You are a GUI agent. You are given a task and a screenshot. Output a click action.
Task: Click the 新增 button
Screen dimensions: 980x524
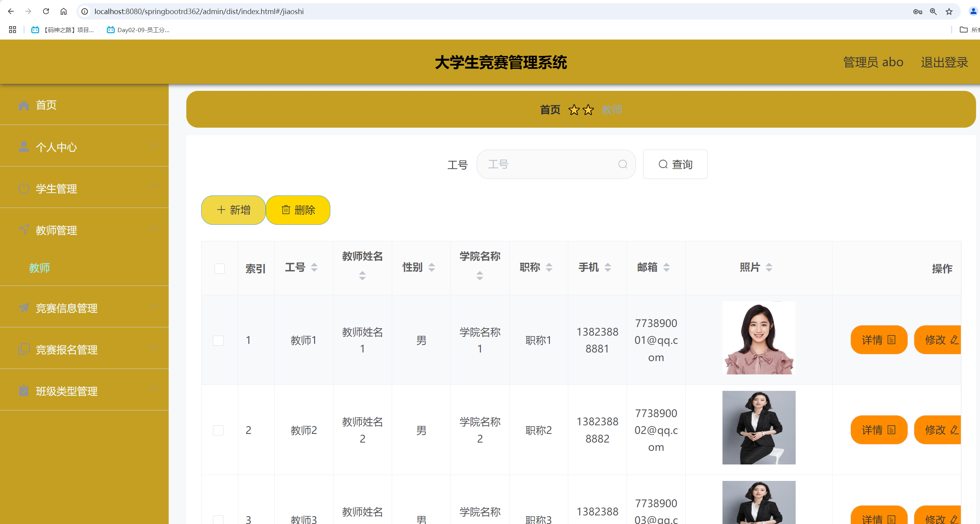click(234, 210)
